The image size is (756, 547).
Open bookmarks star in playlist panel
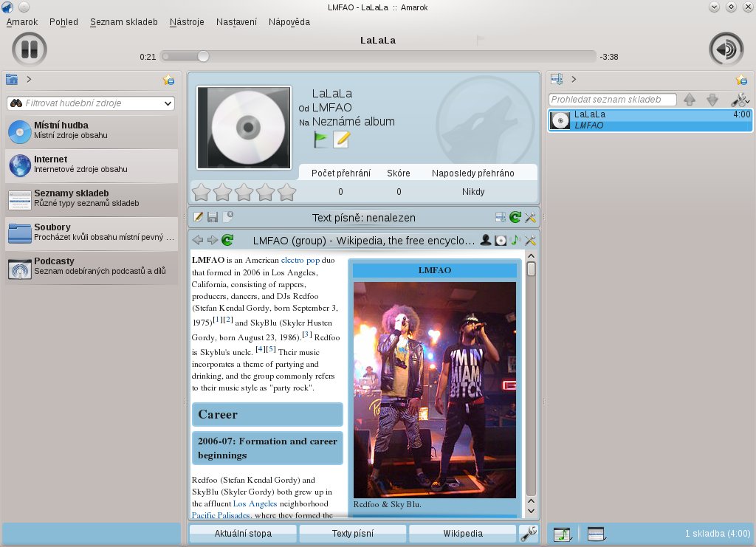741,80
